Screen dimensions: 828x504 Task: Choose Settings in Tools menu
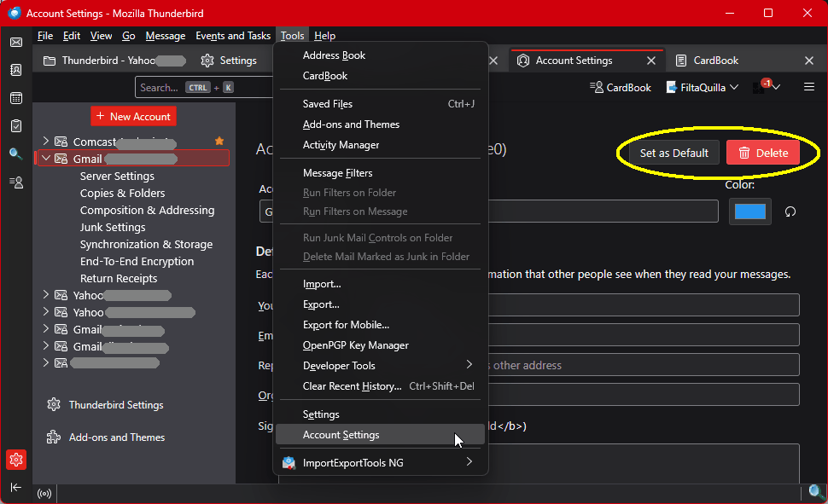pos(380,414)
